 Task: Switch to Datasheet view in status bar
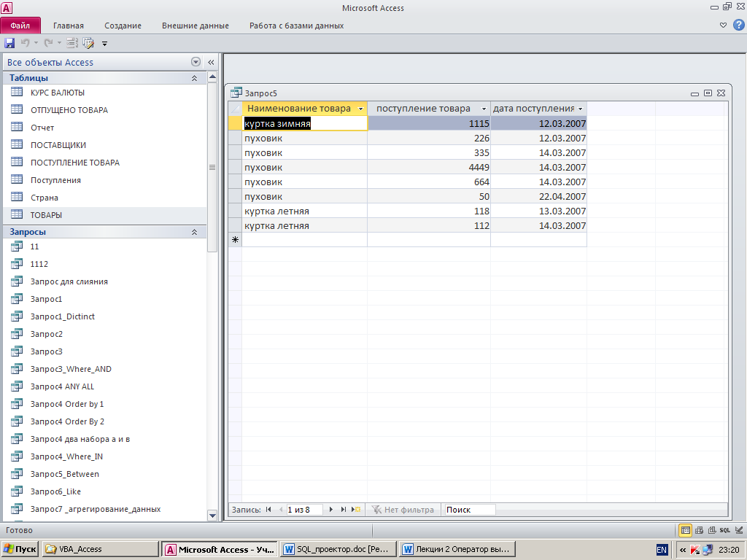pos(685,530)
